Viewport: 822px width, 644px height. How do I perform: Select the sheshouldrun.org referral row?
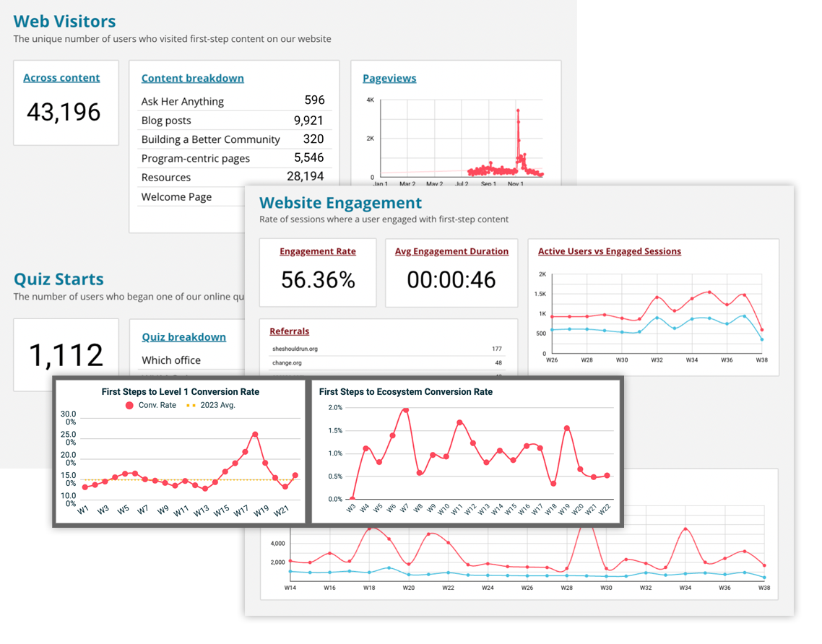(x=387, y=349)
